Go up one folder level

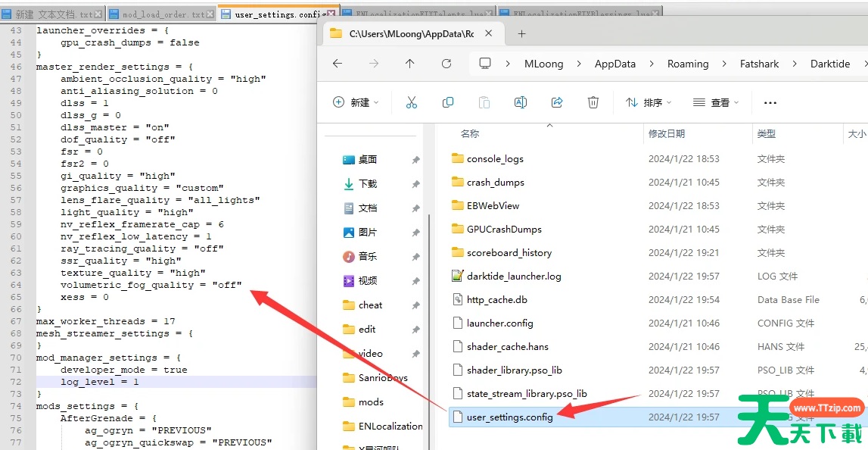point(409,64)
